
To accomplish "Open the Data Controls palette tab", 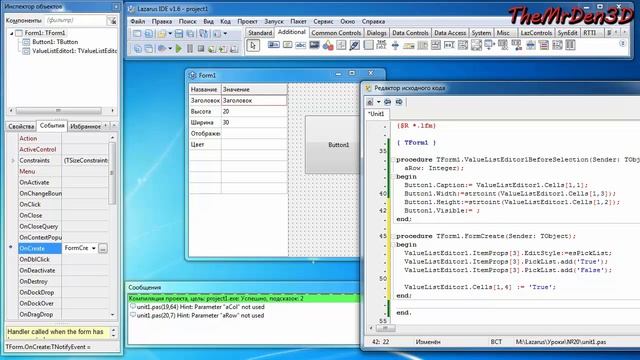I will tap(410, 33).
